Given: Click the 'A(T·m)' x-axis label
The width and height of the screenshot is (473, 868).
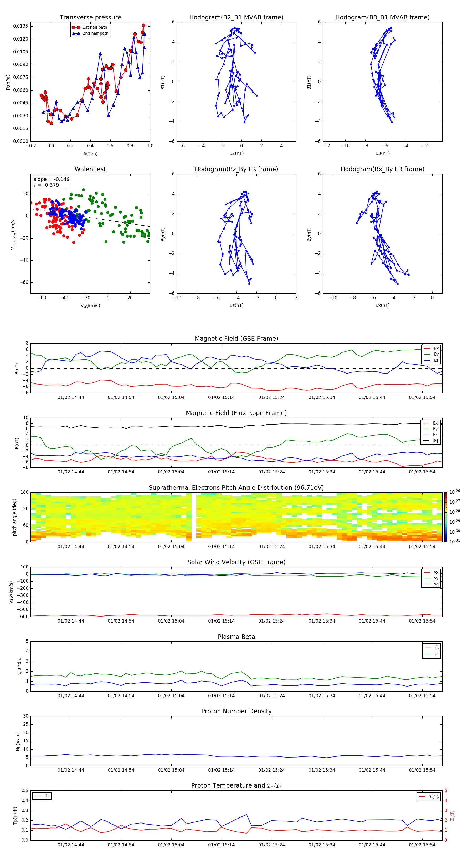Looking at the screenshot, I should pyautogui.click(x=90, y=154).
